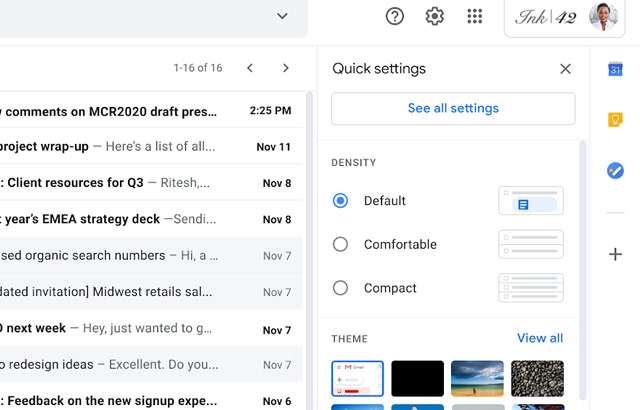Open Google Tasks in side panel
The image size is (640, 410).
pyautogui.click(x=616, y=171)
